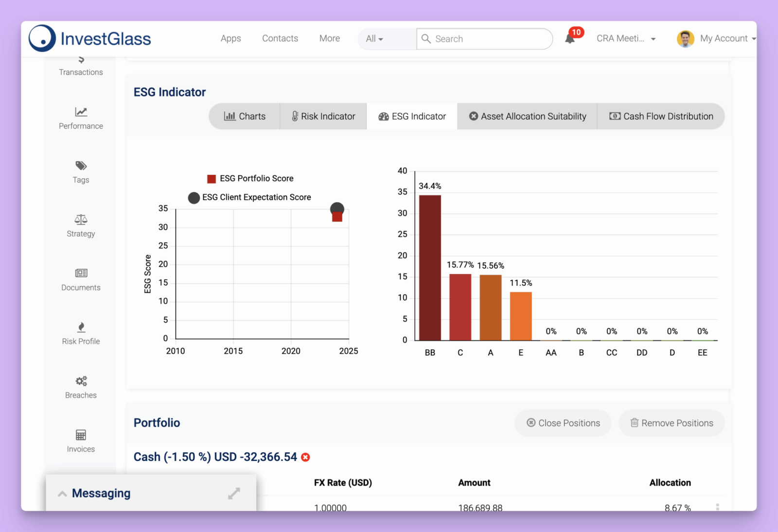Image resolution: width=778 pixels, height=532 pixels.
Task: Open the My Account menu
Action: click(x=716, y=39)
